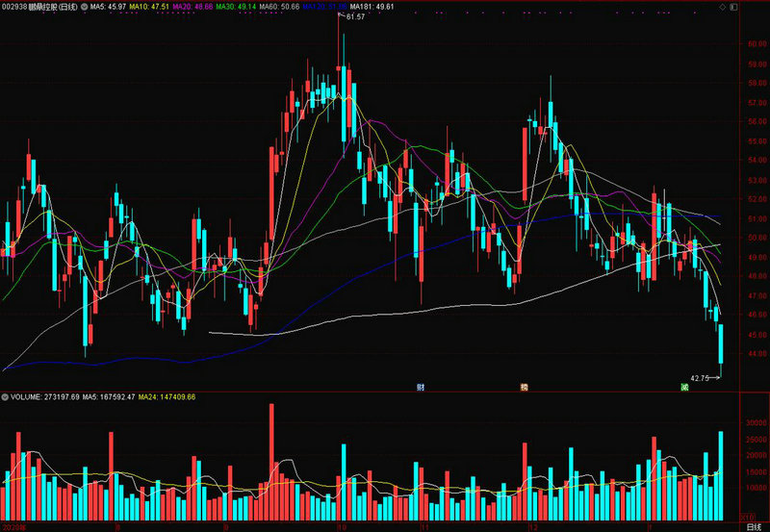Select the MA5 indicator label
Image resolution: width=770 pixels, height=532 pixels.
click(x=109, y=7)
